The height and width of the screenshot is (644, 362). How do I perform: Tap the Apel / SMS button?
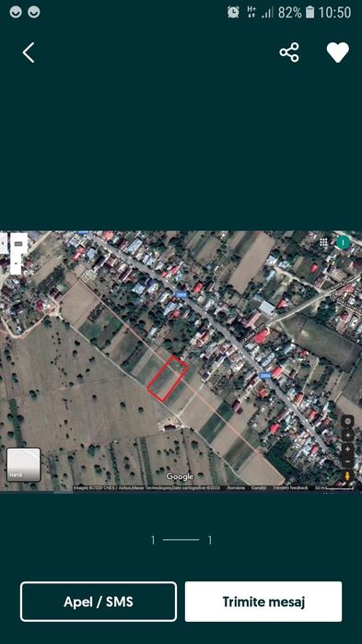[99, 602]
